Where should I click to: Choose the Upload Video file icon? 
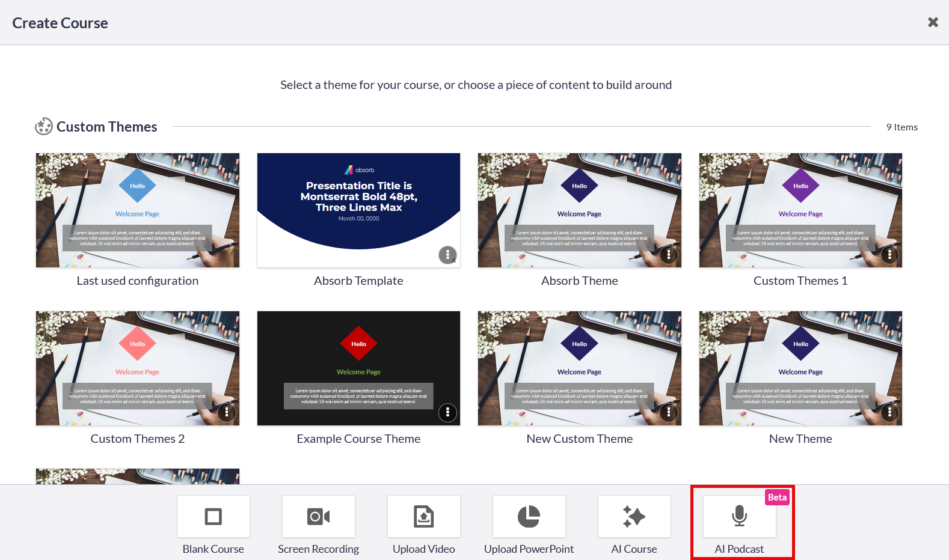coord(423,517)
